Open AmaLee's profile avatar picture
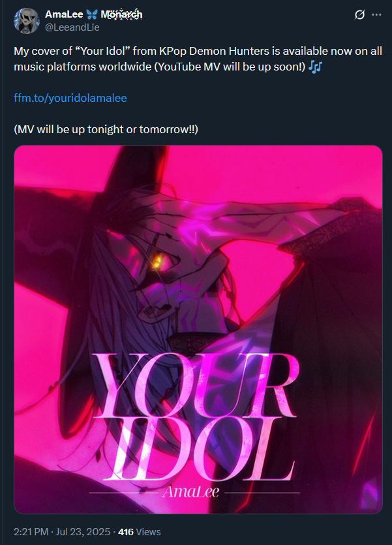Image resolution: width=392 pixels, height=545 pixels. pos(27,21)
